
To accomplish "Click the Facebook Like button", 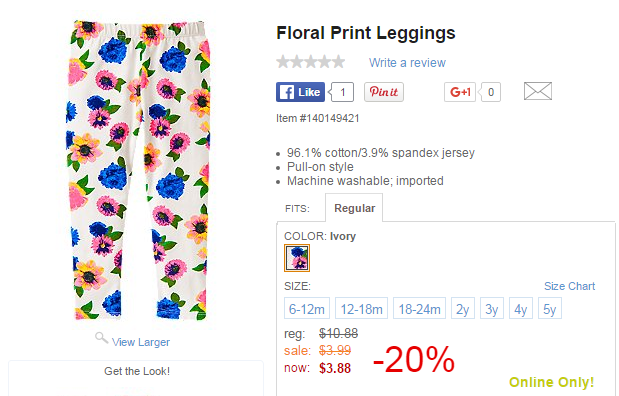I will [x=300, y=92].
